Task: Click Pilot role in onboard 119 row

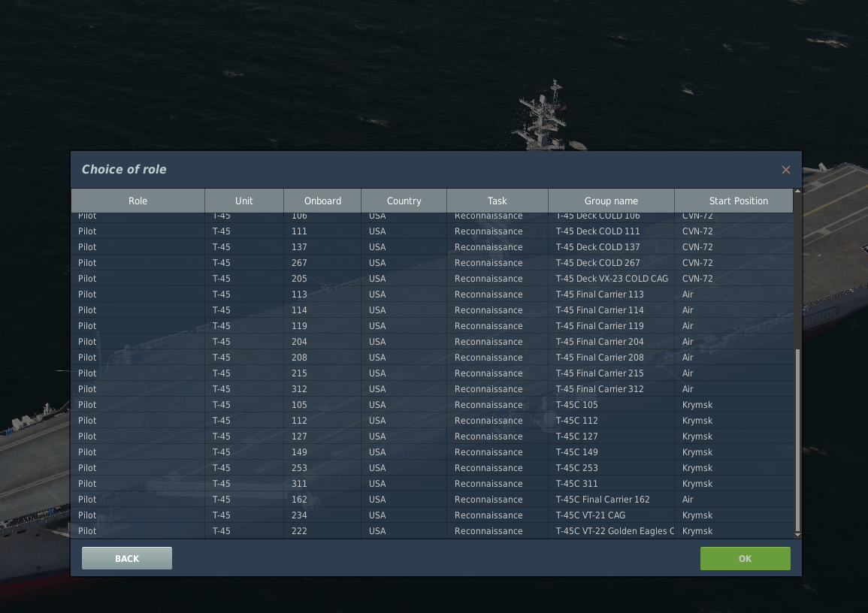Action: click(x=87, y=326)
